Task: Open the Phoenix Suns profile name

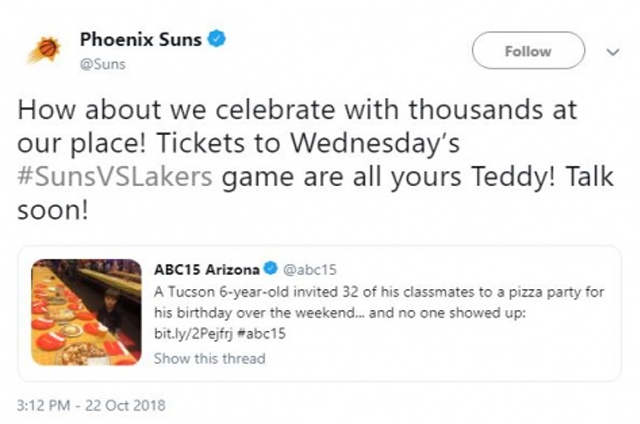Action: (141, 40)
